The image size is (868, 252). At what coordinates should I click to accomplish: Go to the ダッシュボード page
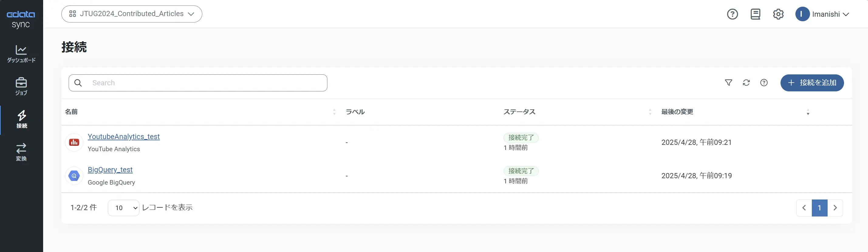(21, 54)
